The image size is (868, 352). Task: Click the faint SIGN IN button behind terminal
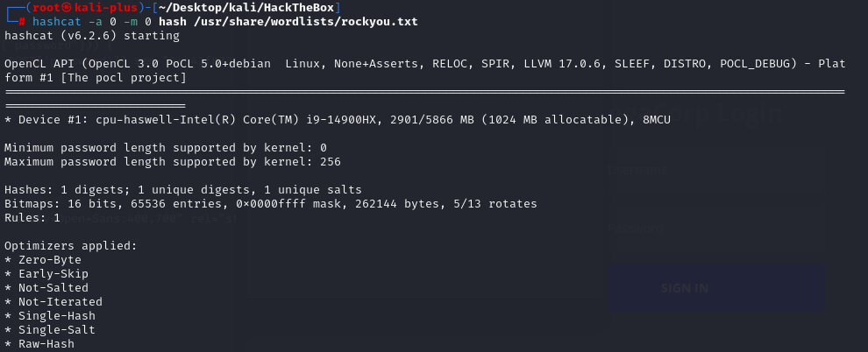click(x=685, y=288)
